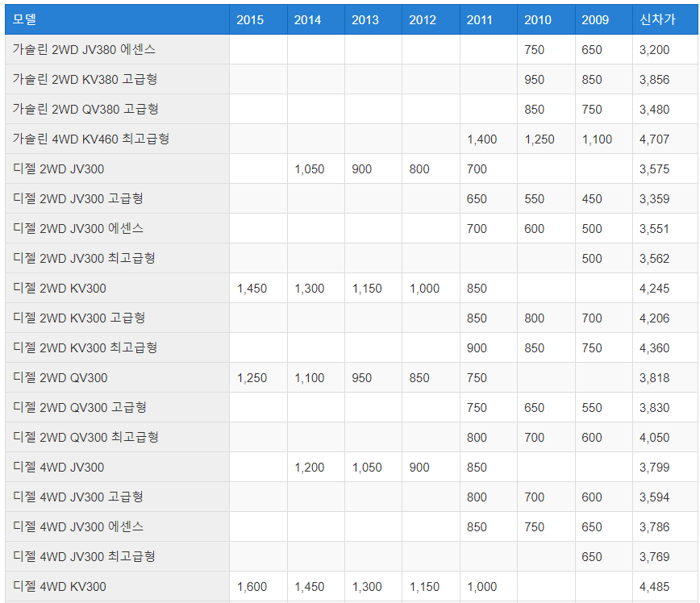The height and width of the screenshot is (603, 700).
Task: Click the 2013 column header
Action: tap(373, 19)
